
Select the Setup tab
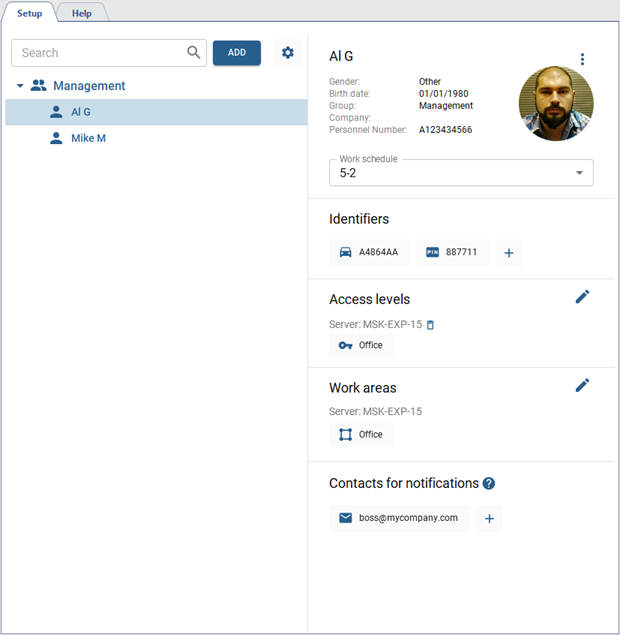[x=29, y=13]
